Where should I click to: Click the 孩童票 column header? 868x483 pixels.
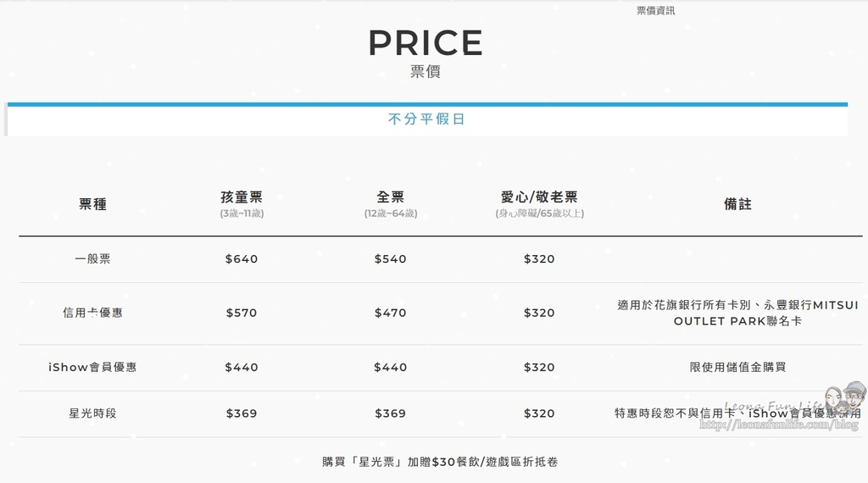(242, 197)
